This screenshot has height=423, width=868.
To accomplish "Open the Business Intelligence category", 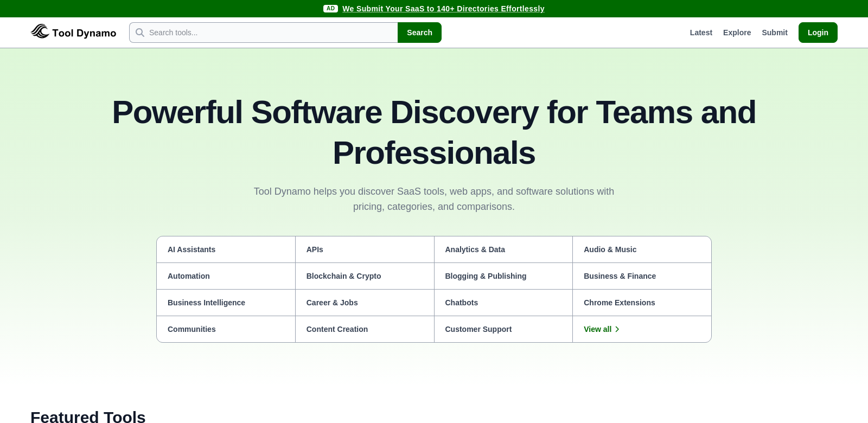I will pos(226,303).
